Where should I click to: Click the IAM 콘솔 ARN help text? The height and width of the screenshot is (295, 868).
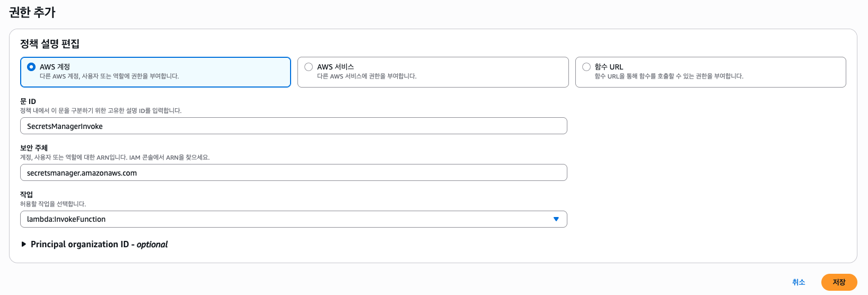pyautogui.click(x=115, y=158)
